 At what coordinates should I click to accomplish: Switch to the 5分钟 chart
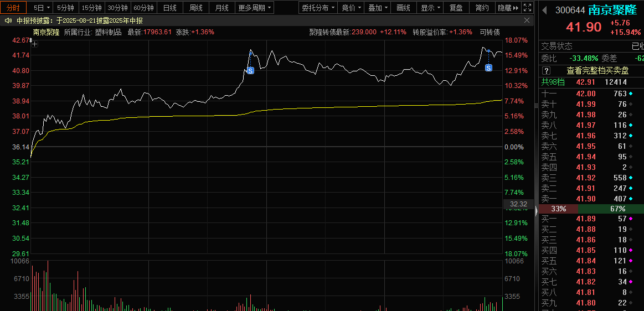click(x=66, y=7)
